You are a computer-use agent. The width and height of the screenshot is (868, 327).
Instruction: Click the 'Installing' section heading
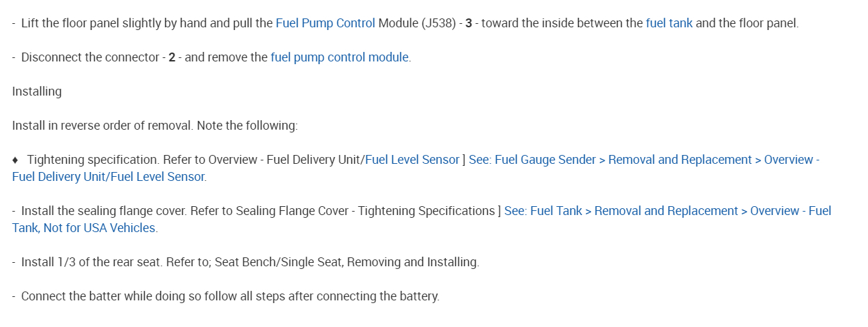click(x=37, y=91)
